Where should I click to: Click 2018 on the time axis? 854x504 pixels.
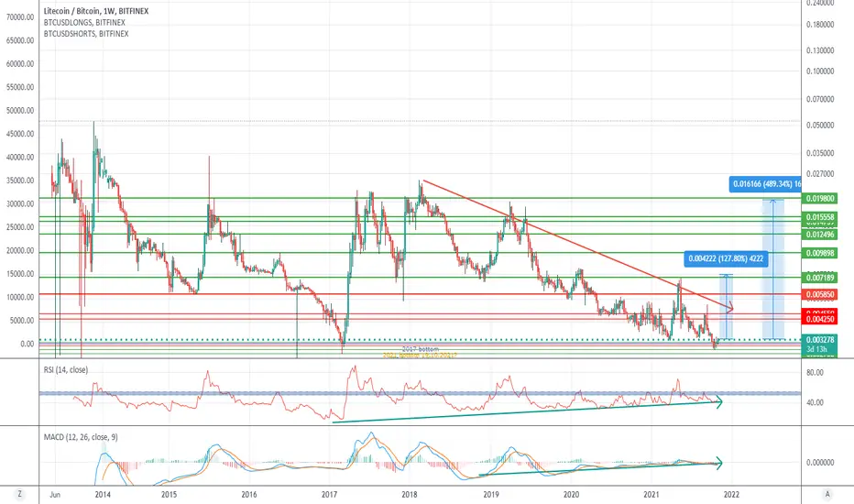pyautogui.click(x=410, y=495)
